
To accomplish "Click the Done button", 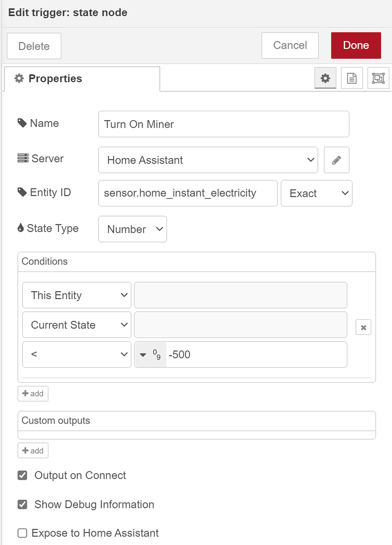I will point(356,45).
